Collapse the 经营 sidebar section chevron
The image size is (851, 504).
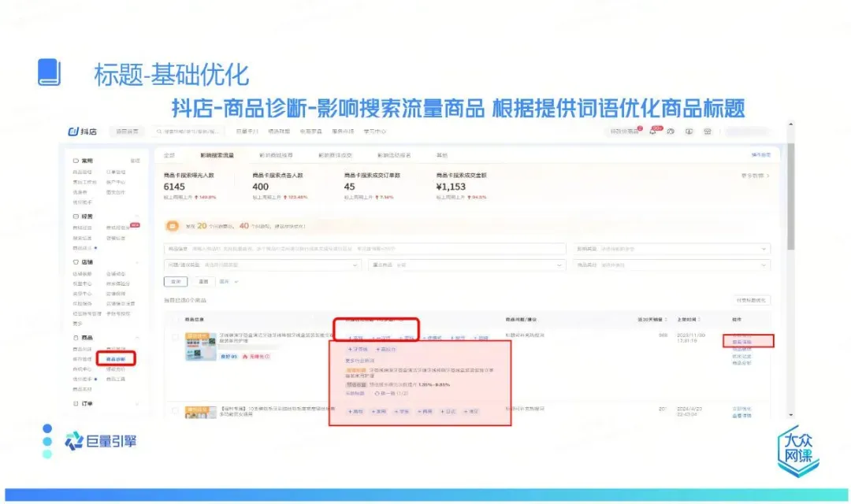pyautogui.click(x=137, y=216)
